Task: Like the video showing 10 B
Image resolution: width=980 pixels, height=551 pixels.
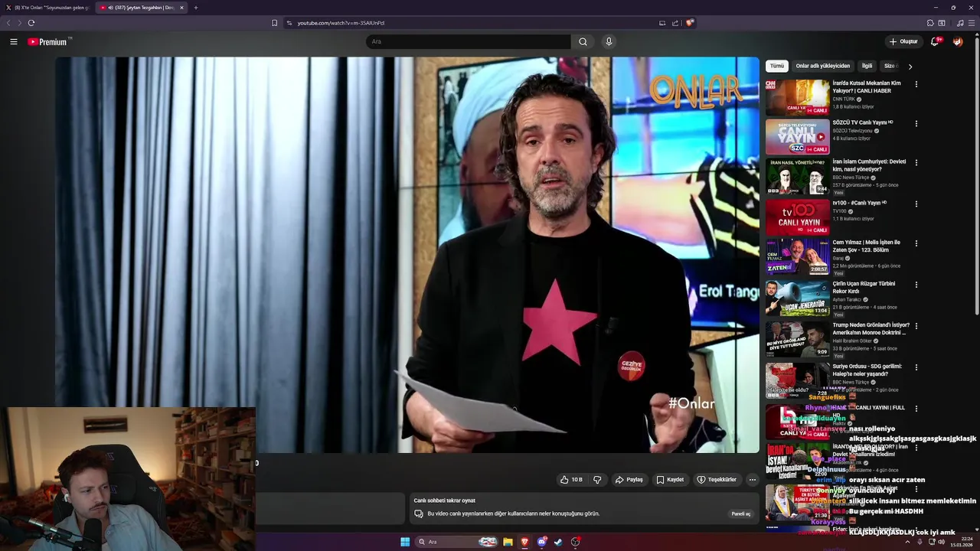Action: 571,480
